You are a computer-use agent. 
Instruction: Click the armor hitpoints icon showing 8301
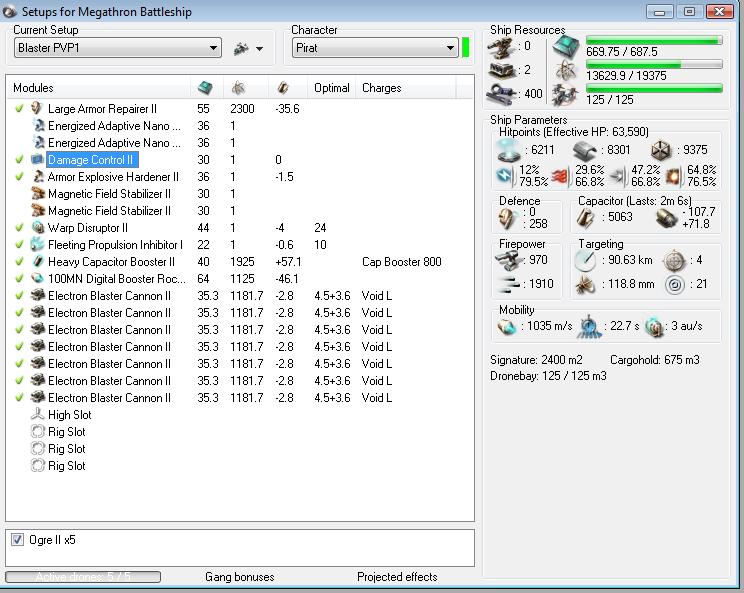584,151
